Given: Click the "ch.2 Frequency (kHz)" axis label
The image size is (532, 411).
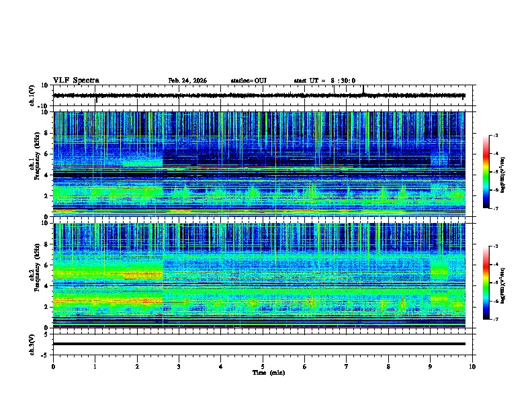Looking at the screenshot, I should (x=34, y=267).
